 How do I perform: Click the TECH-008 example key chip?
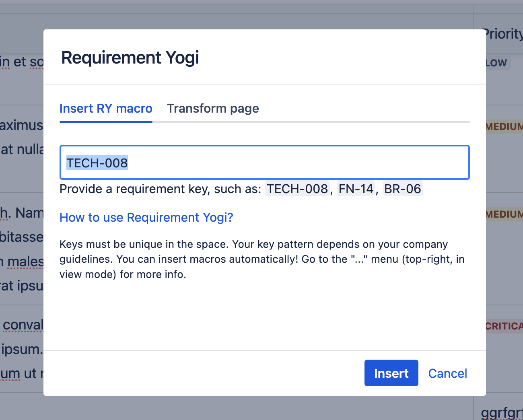(297, 189)
